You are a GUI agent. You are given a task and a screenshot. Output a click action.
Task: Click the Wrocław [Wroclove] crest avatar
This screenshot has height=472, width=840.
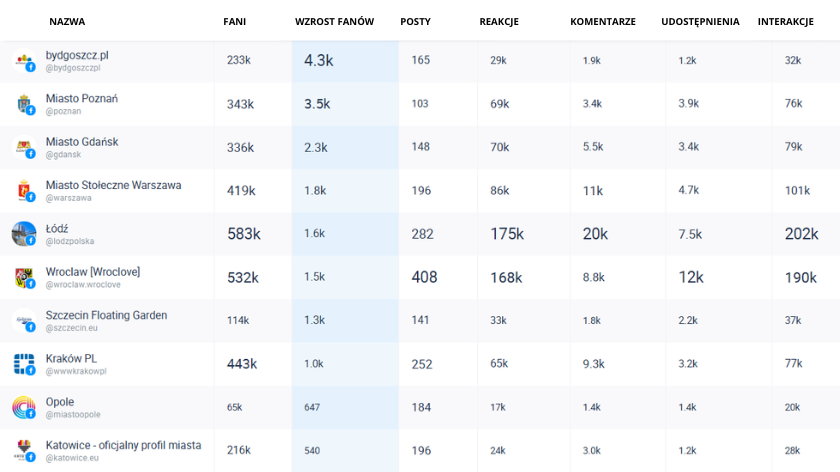23,278
